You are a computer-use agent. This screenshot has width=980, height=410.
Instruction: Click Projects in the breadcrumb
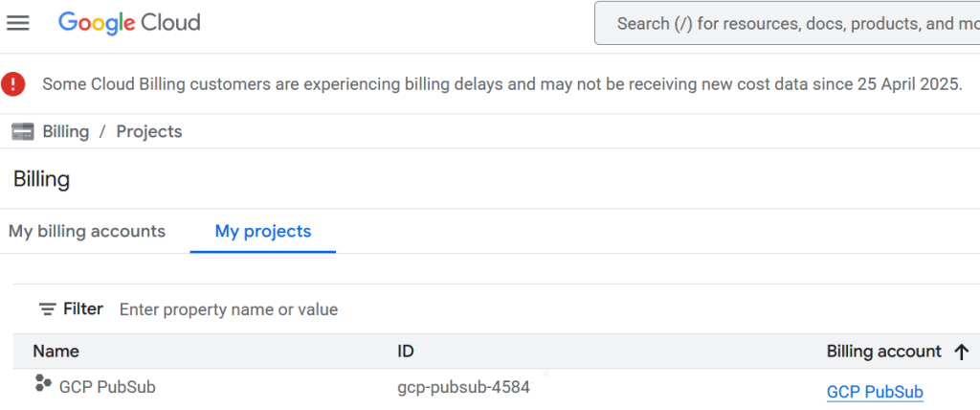coord(149,132)
